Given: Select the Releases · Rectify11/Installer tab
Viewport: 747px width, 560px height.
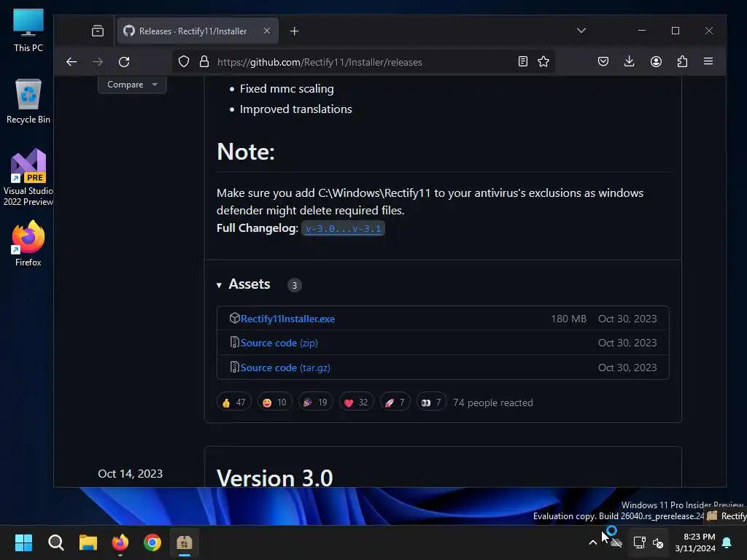Looking at the screenshot, I should click(198, 31).
